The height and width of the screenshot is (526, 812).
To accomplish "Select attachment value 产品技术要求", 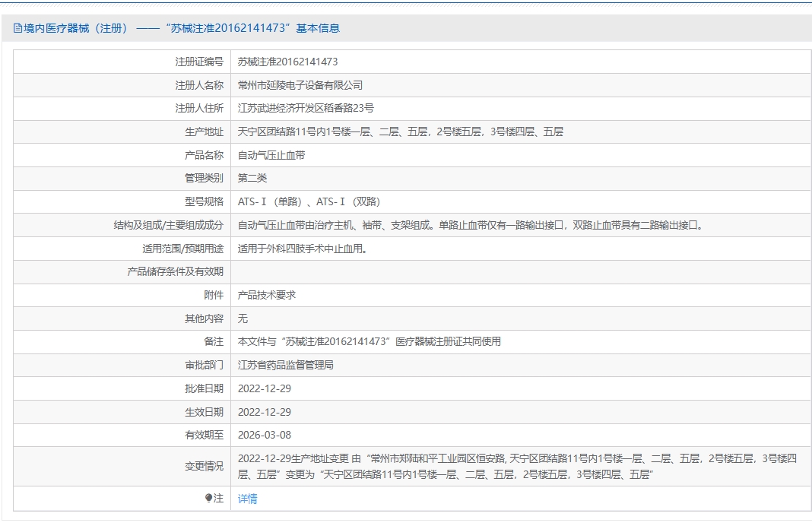I will coord(267,295).
